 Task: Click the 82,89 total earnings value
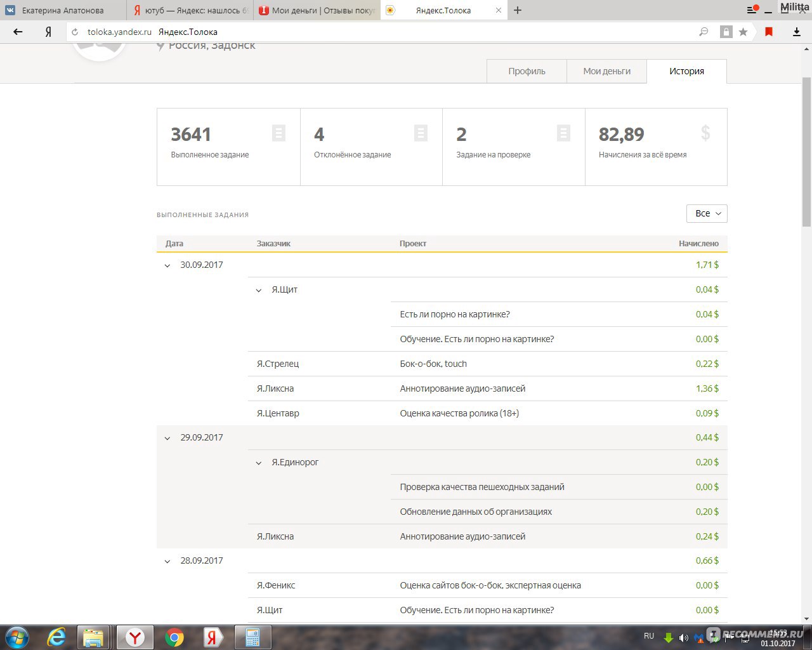(x=622, y=135)
